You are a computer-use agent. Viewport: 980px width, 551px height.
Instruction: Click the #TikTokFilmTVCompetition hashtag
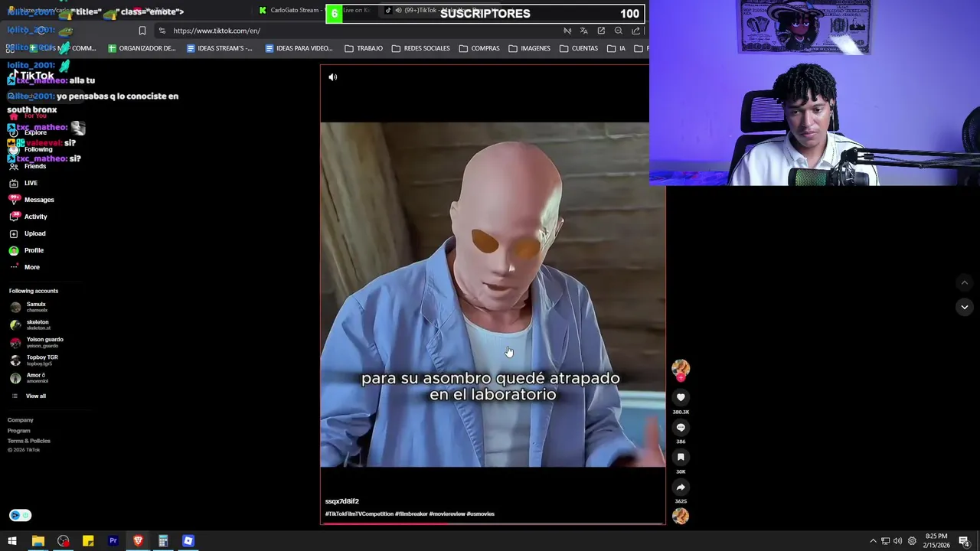coord(359,514)
